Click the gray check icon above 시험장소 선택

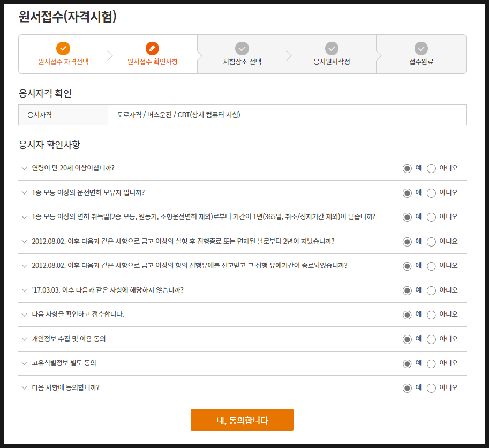242,48
